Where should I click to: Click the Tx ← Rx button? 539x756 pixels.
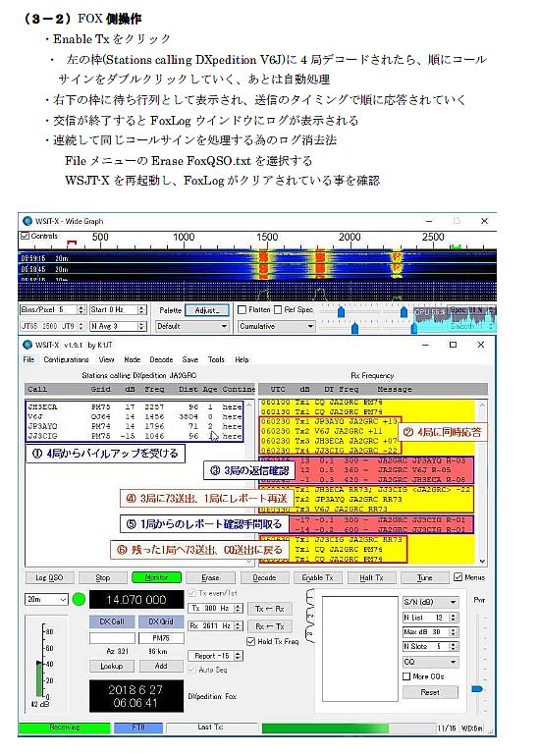pos(269,609)
